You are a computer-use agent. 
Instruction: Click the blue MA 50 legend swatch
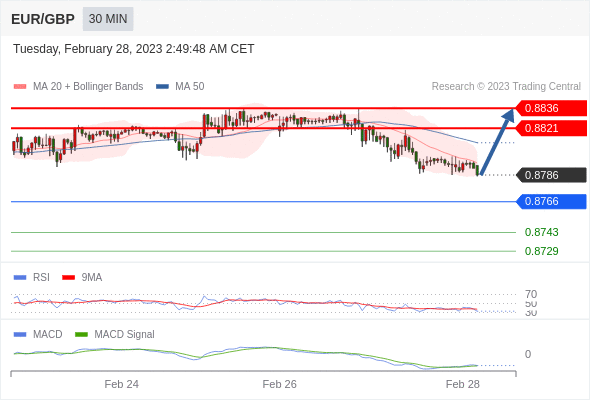tap(163, 87)
